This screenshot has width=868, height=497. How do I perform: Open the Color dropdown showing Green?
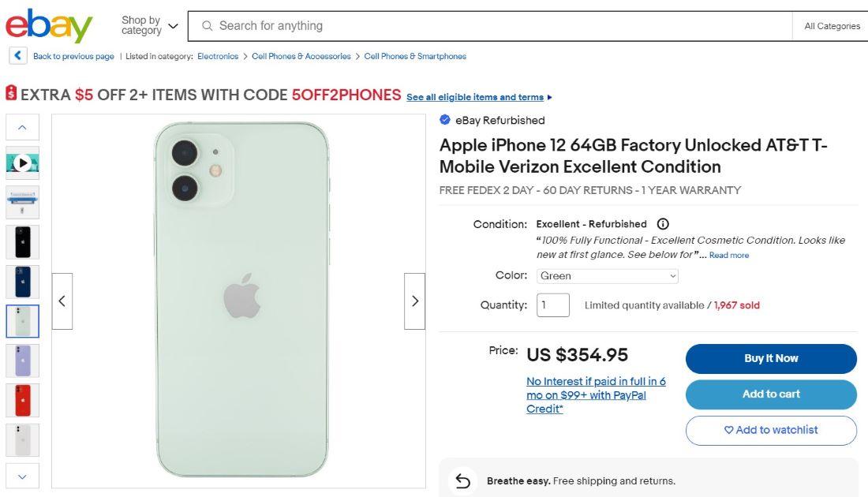pyautogui.click(x=607, y=276)
